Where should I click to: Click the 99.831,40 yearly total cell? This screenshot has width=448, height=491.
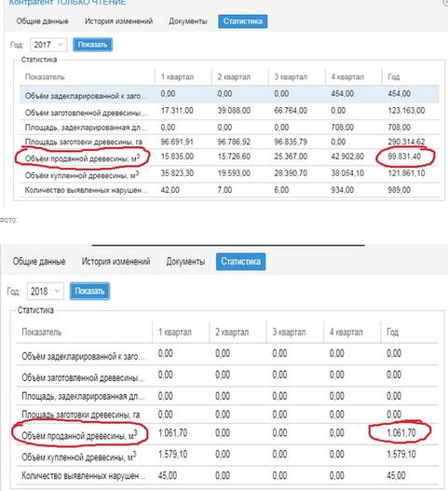coord(404,157)
